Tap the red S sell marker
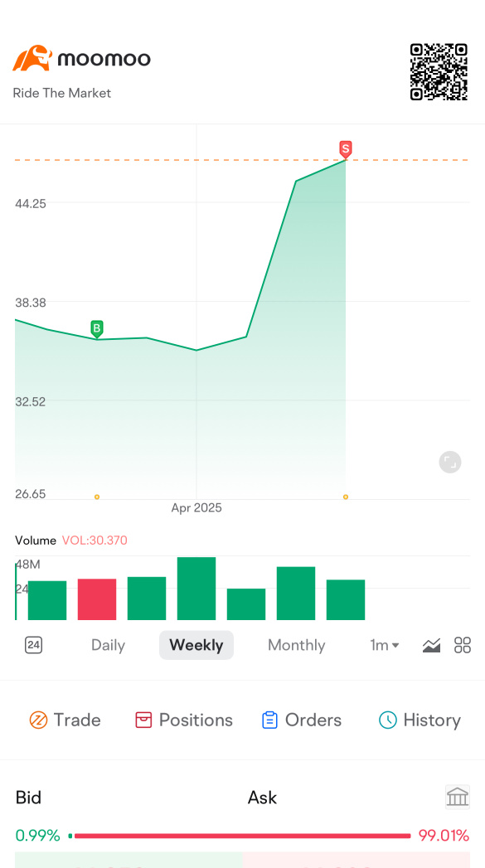485x868 pixels. pos(346,149)
